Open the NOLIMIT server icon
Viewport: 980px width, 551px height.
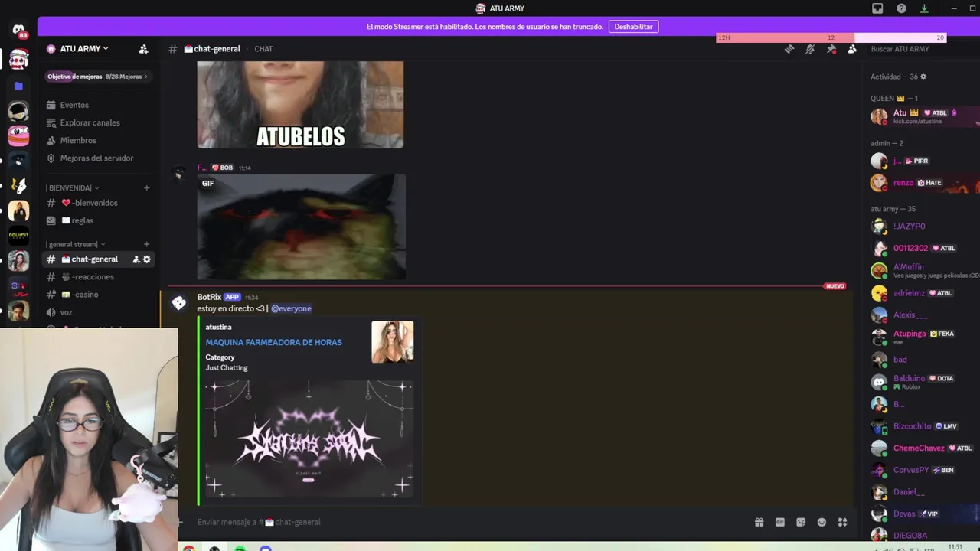(x=18, y=235)
